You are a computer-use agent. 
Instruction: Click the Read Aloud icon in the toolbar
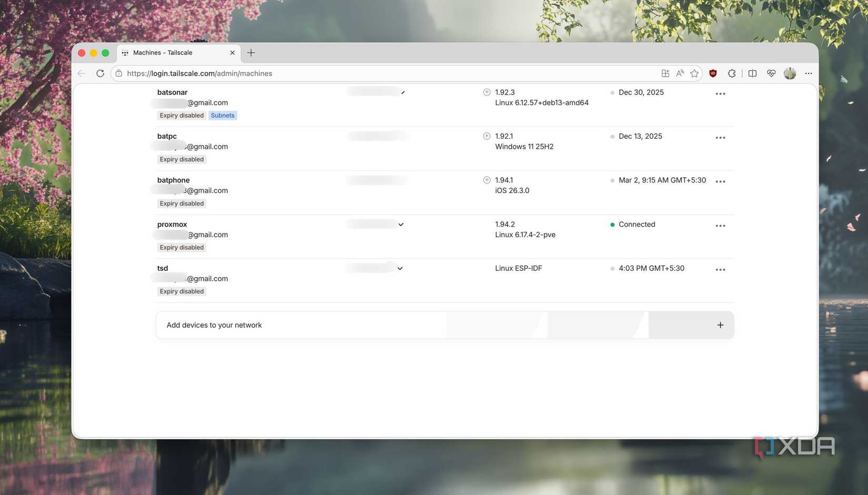(680, 73)
